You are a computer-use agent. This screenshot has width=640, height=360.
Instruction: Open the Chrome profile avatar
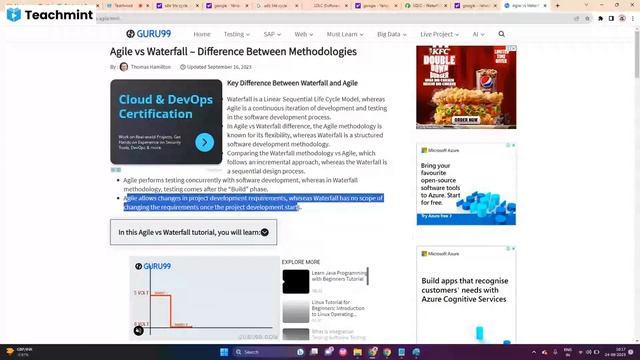click(x=622, y=18)
